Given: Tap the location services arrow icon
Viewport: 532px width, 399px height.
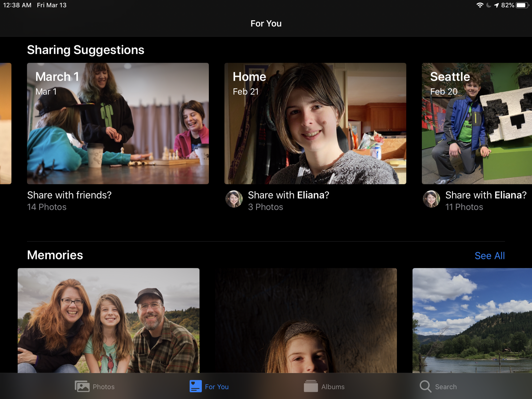Looking at the screenshot, I should tap(496, 5).
